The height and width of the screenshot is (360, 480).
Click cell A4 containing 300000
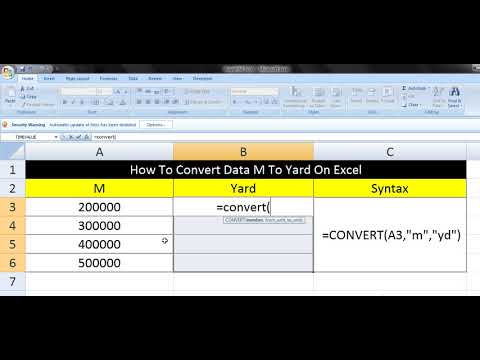99,226
